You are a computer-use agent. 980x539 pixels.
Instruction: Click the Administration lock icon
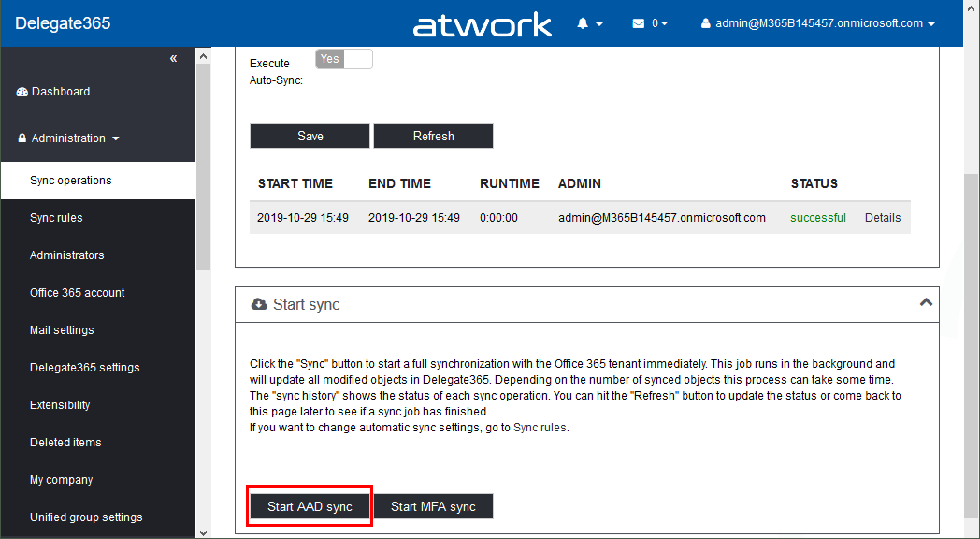click(x=22, y=138)
